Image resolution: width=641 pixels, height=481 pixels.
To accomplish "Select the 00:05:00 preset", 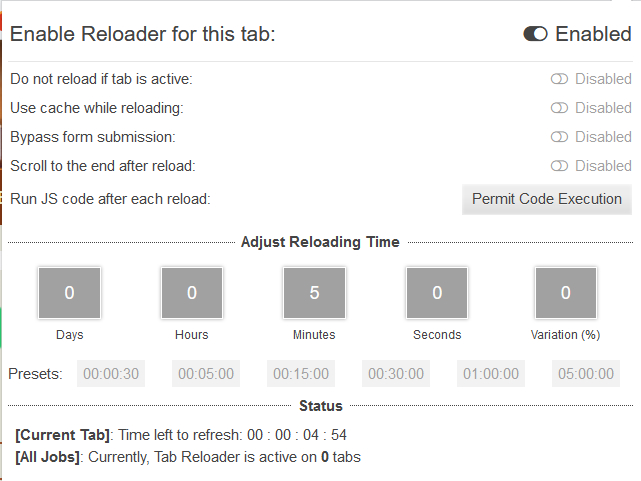I will tap(206, 374).
